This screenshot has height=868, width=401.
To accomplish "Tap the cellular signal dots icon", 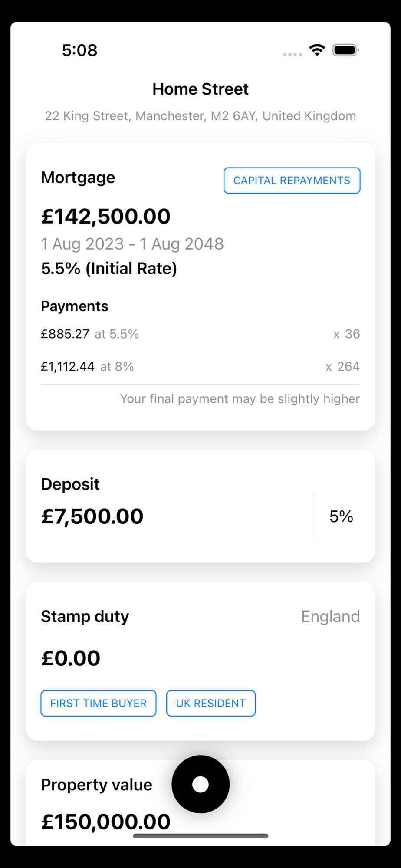I will click(x=293, y=54).
